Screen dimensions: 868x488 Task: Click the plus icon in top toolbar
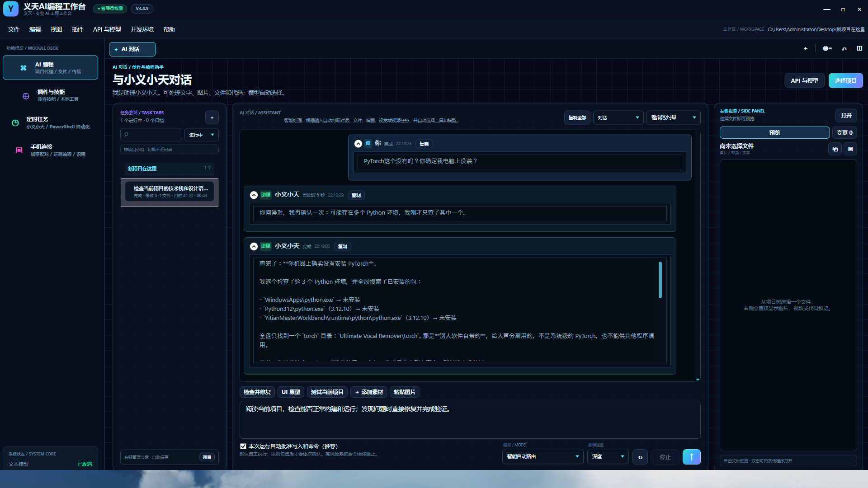(x=806, y=49)
